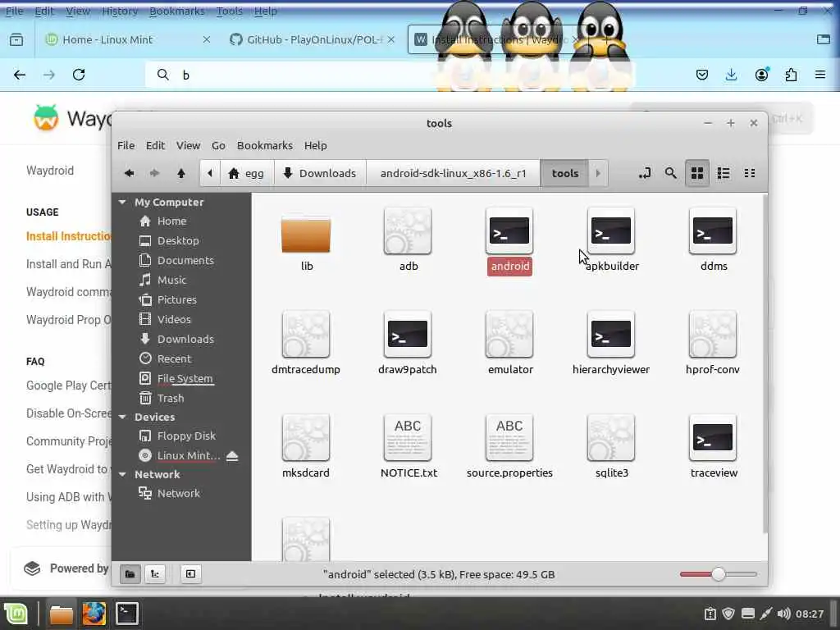Collapse Devices section
Viewport: 840px width, 630px height.
123,417
